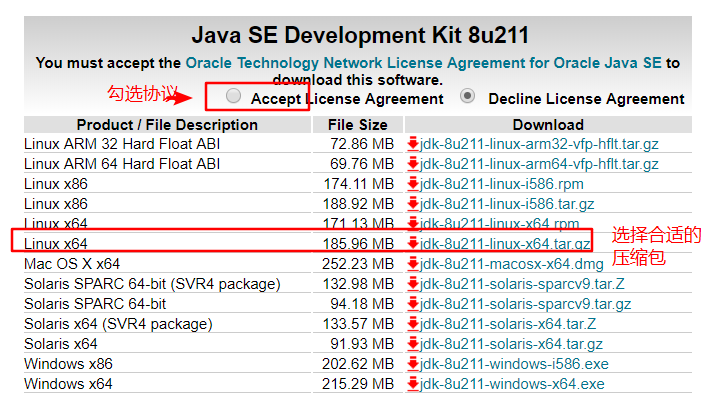
Task: Click Windows x86 product text
Action: [x=68, y=364]
